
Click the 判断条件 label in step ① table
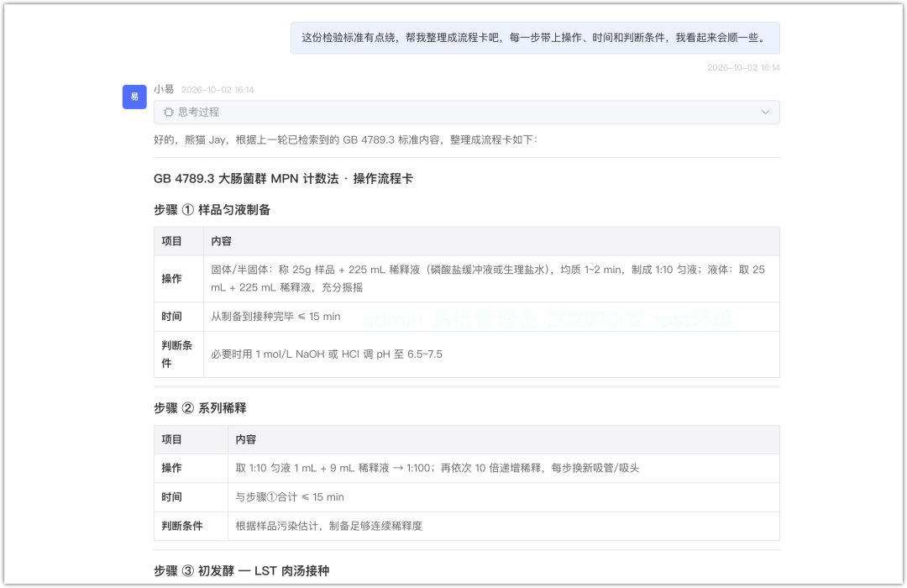pos(177,354)
